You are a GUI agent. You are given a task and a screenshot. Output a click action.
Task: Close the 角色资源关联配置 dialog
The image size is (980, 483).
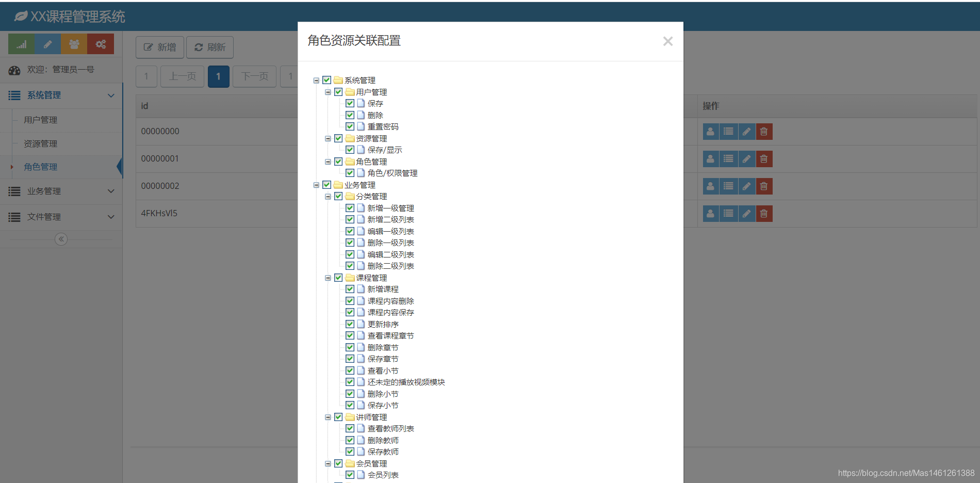click(x=668, y=41)
